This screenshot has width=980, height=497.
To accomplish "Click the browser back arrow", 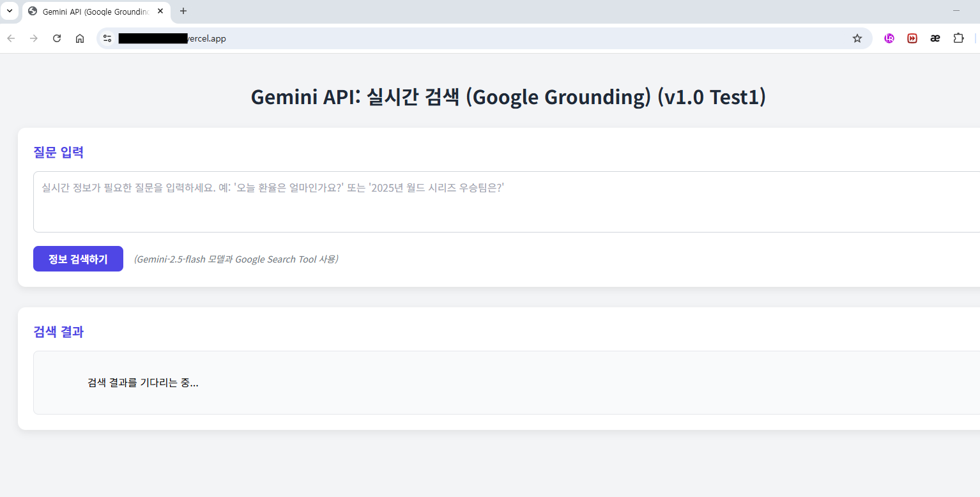I will (11, 38).
